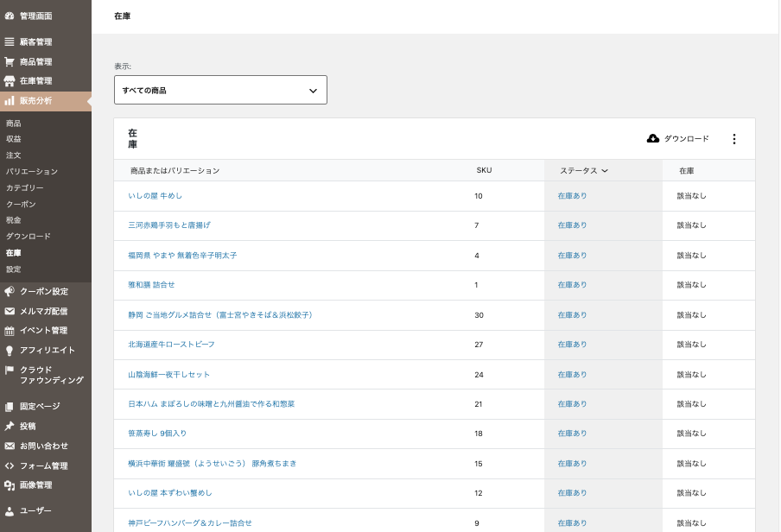
Task: Click the 在庫管理 store icon
Action: point(10,81)
